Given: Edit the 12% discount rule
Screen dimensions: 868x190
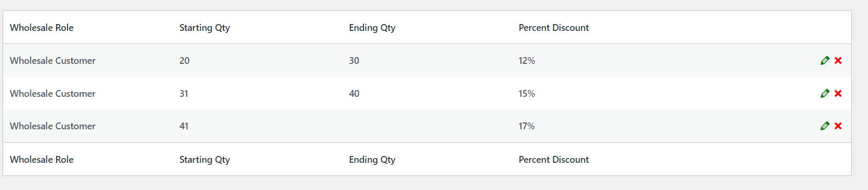Looking at the screenshot, I should point(824,61).
